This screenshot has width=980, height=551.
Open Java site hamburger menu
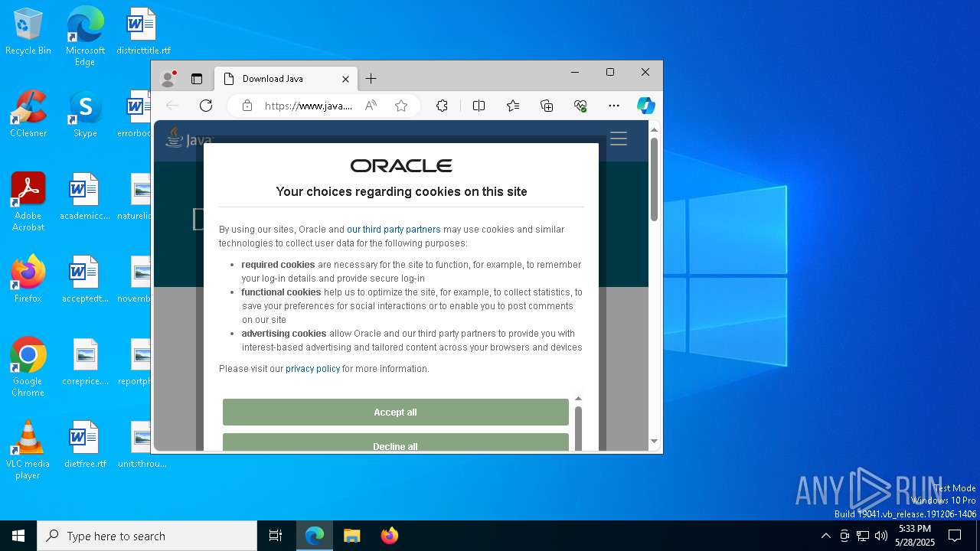tap(619, 139)
